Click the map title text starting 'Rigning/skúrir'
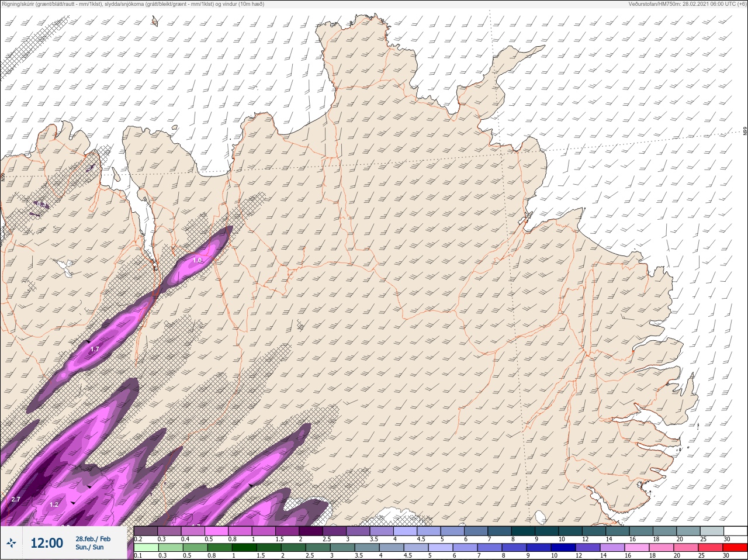This screenshot has width=748, height=560. (x=133, y=4)
